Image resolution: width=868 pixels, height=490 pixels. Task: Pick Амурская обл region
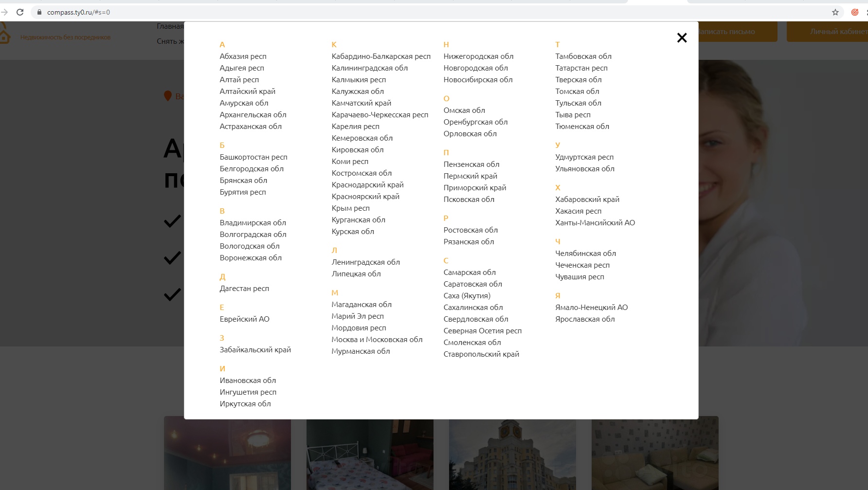click(x=244, y=103)
